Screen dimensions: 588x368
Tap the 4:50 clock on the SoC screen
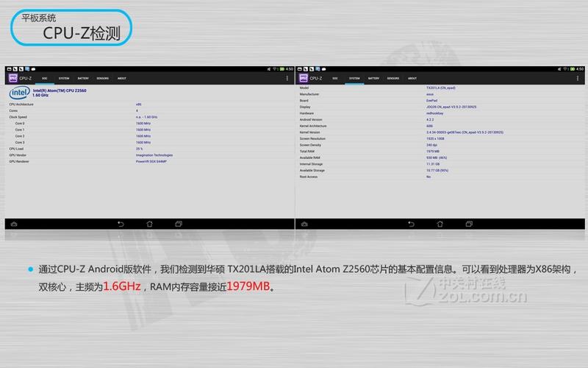(289, 69)
